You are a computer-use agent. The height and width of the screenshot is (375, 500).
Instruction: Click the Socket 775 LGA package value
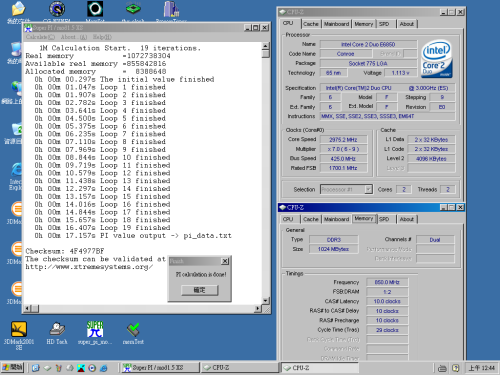click(x=368, y=63)
